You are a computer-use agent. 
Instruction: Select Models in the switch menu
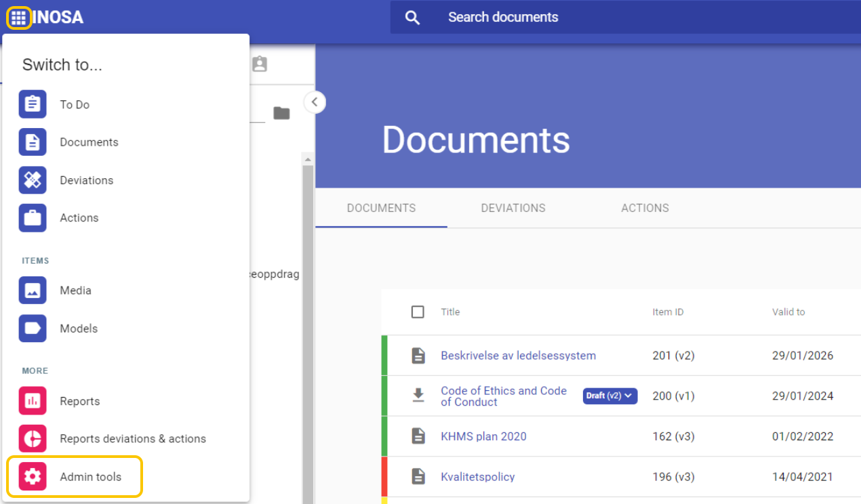pos(79,329)
